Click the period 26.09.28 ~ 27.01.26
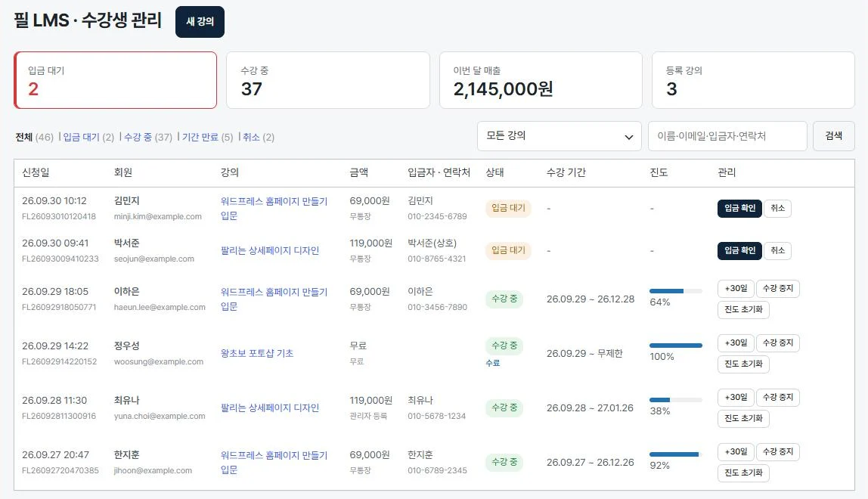This screenshot has width=868, height=499. tap(590, 408)
